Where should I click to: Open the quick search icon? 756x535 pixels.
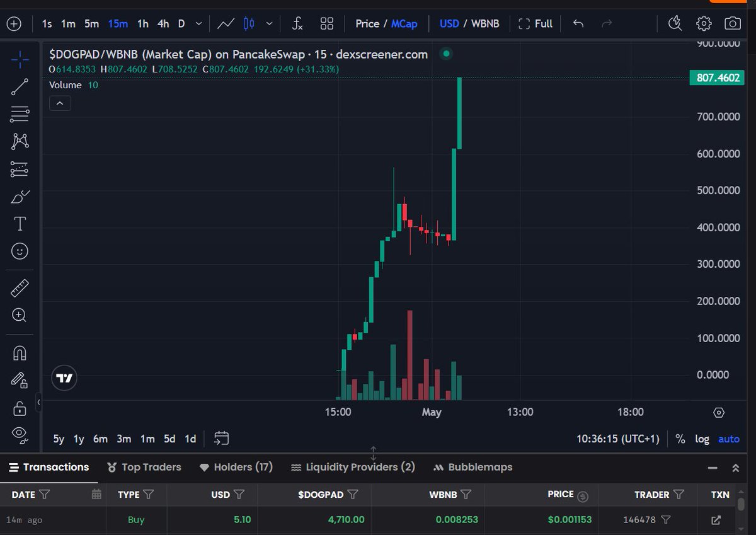[675, 24]
